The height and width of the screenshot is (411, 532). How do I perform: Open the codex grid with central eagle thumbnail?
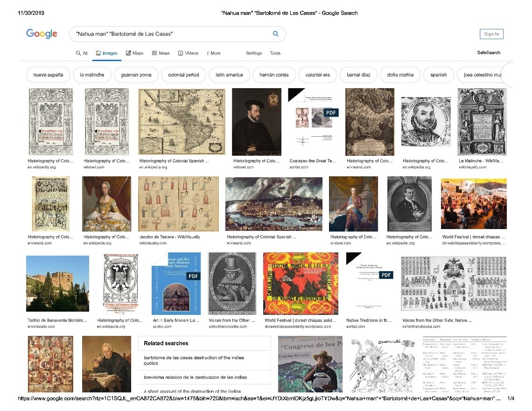click(454, 284)
